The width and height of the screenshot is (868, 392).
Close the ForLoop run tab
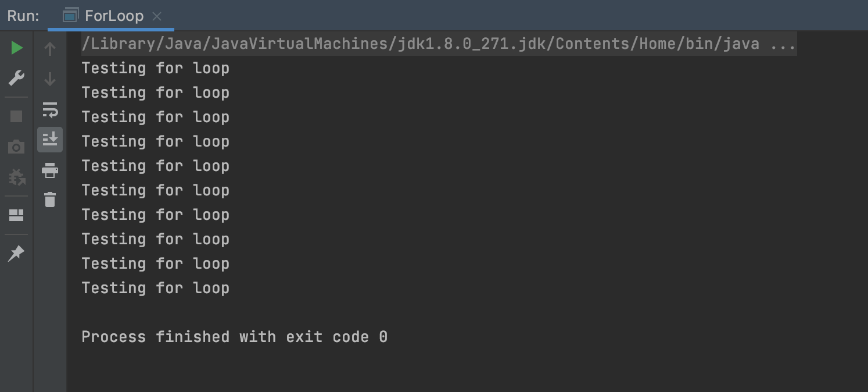click(x=156, y=16)
